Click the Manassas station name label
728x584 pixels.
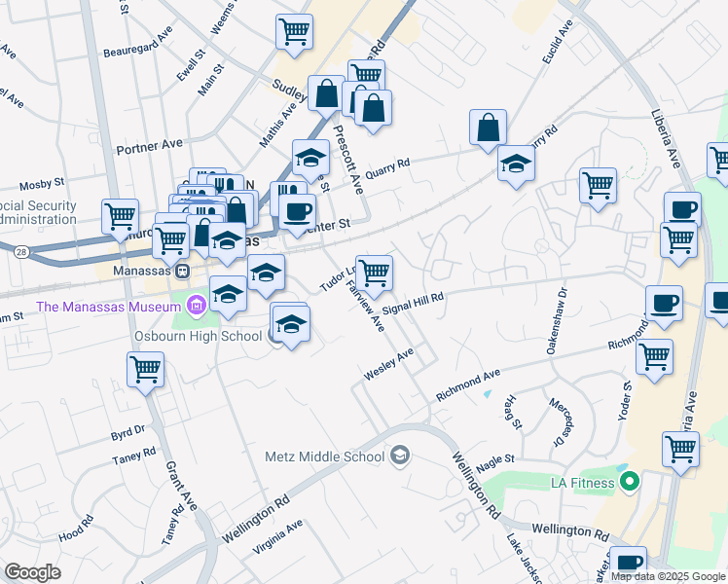click(142, 271)
